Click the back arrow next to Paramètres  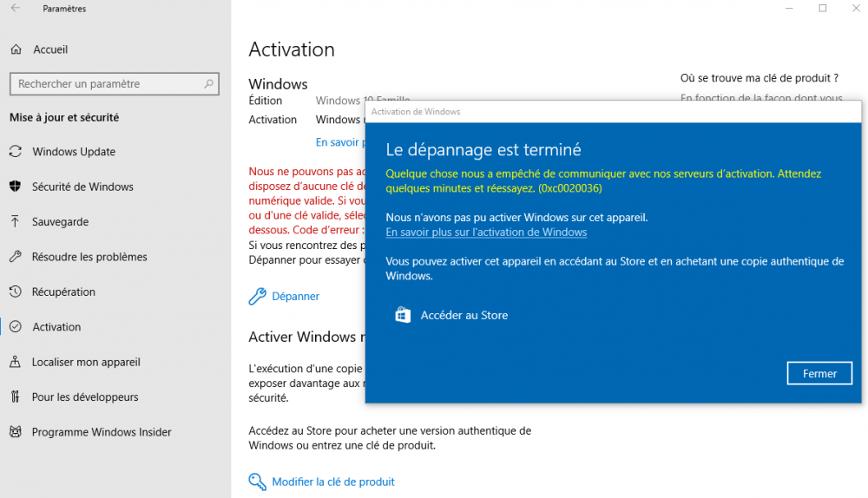(15, 9)
